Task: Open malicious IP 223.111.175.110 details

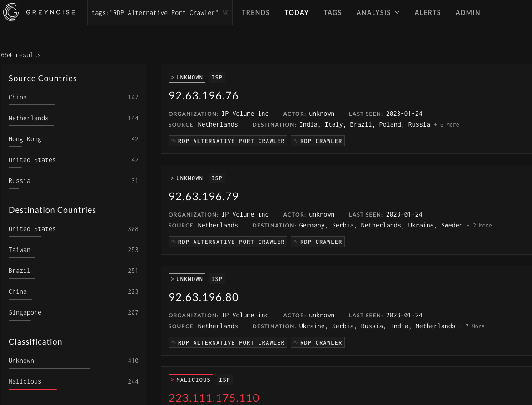Action: pos(214,398)
